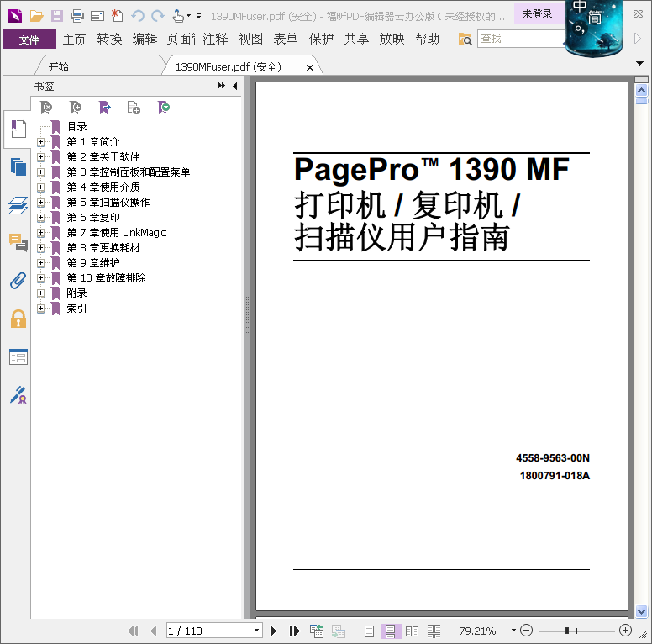This screenshot has width=652, height=644.
Task: Go to the next page
Action: click(273, 631)
